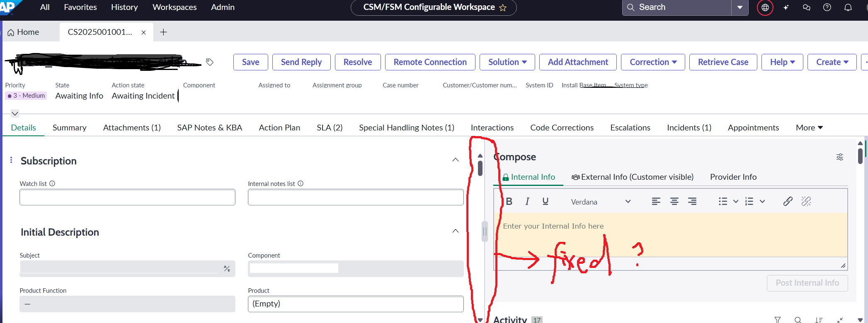Open Compose settings sliders icon

[840, 157]
